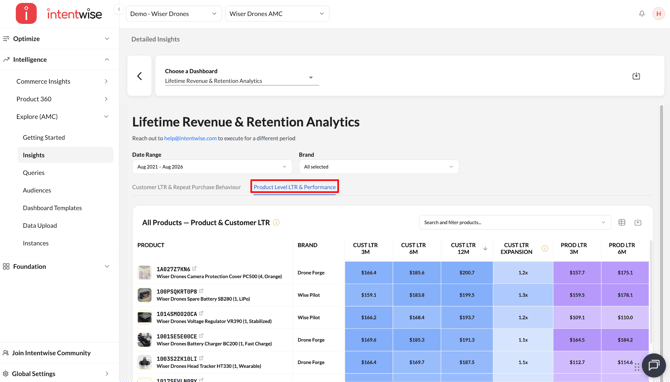Click info icon beside CUST LTR EXPANSION
Screen dimensions: 670x382
(545, 248)
